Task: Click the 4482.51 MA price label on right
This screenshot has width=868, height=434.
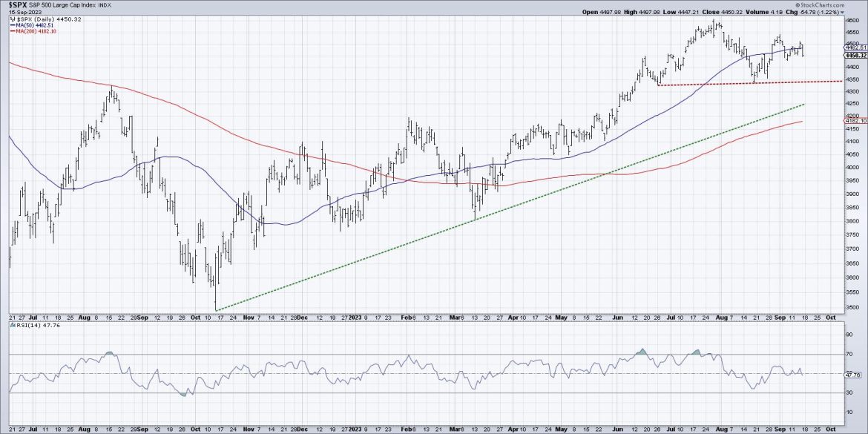Action: pyautogui.click(x=852, y=47)
